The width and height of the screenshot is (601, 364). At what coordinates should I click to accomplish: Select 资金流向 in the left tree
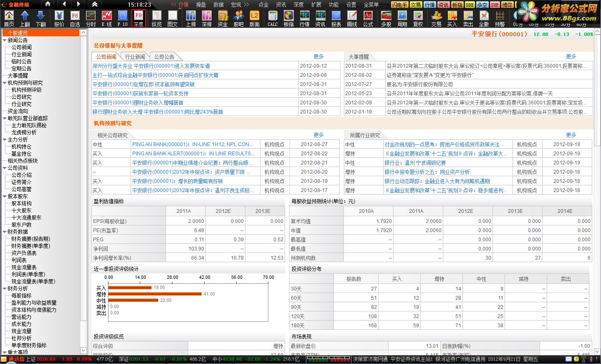click(18, 111)
